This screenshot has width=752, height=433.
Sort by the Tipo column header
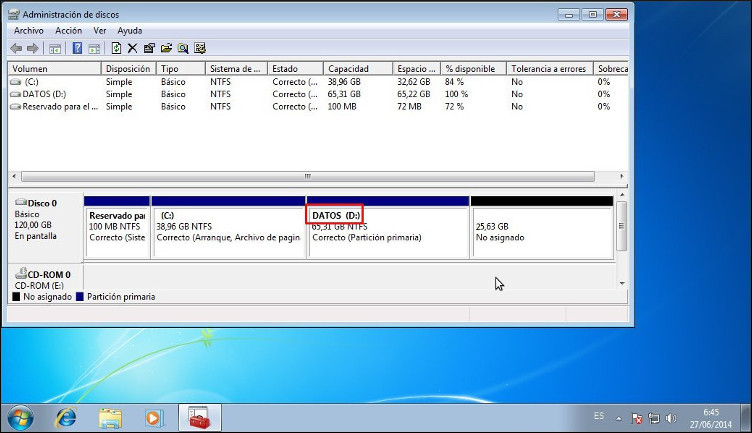pyautogui.click(x=181, y=69)
